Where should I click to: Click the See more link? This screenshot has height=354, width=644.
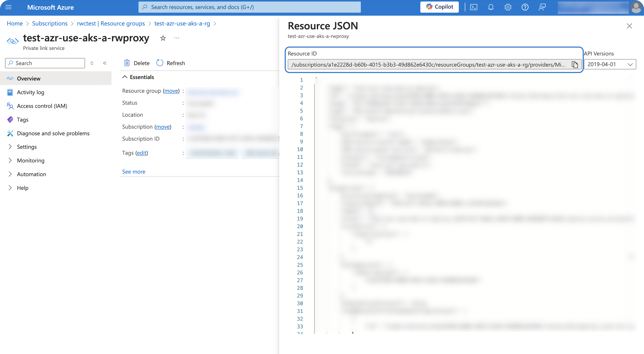pos(134,172)
